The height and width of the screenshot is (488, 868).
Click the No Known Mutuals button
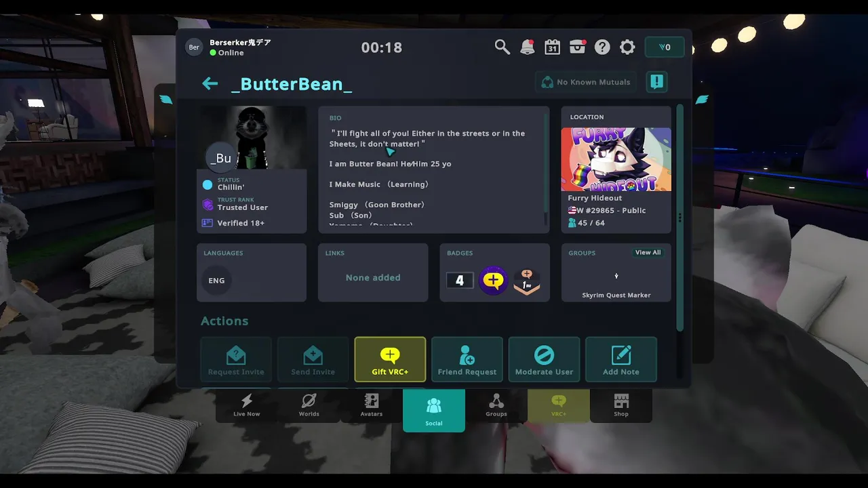point(586,82)
